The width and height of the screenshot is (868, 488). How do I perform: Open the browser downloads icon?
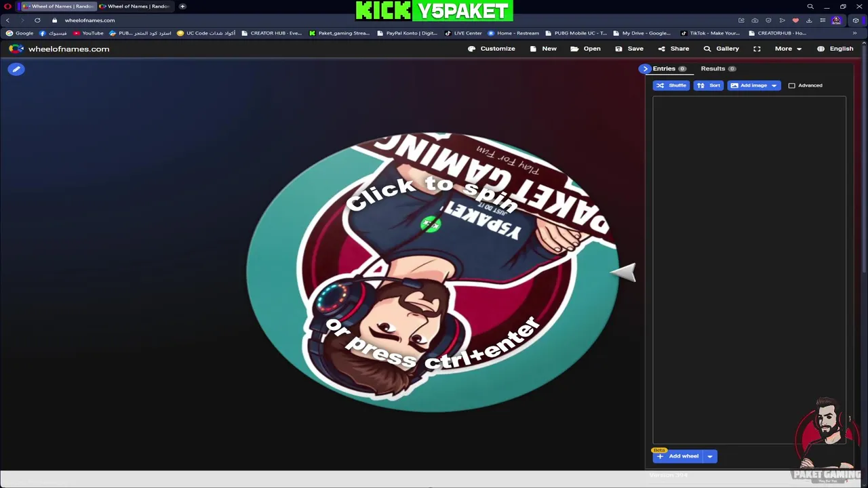pos(809,20)
